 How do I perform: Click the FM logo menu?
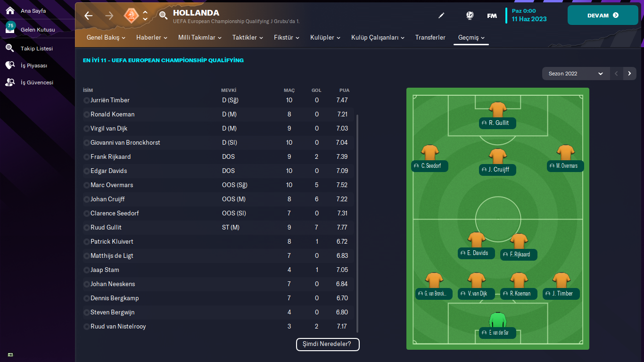(492, 16)
